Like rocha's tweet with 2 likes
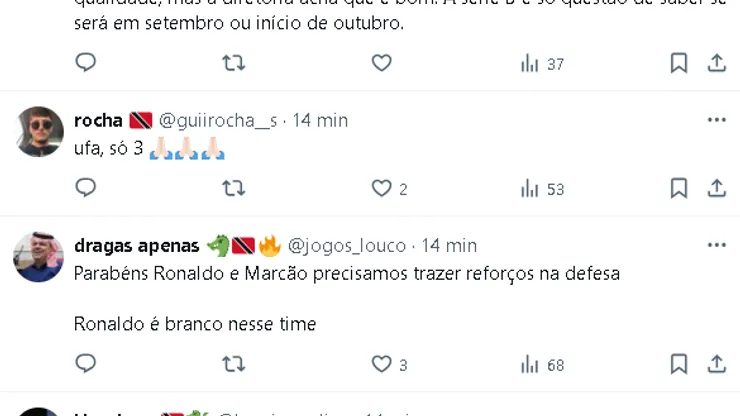This screenshot has height=416, width=740. [x=381, y=187]
